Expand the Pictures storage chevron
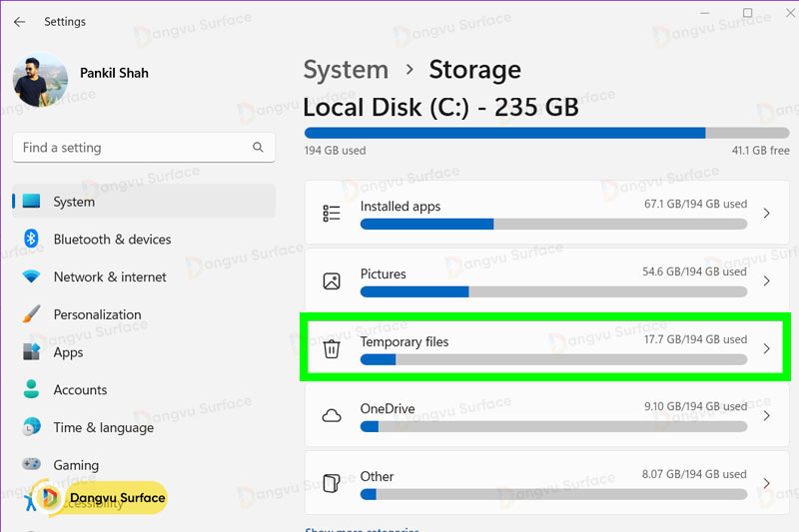 tap(766, 281)
